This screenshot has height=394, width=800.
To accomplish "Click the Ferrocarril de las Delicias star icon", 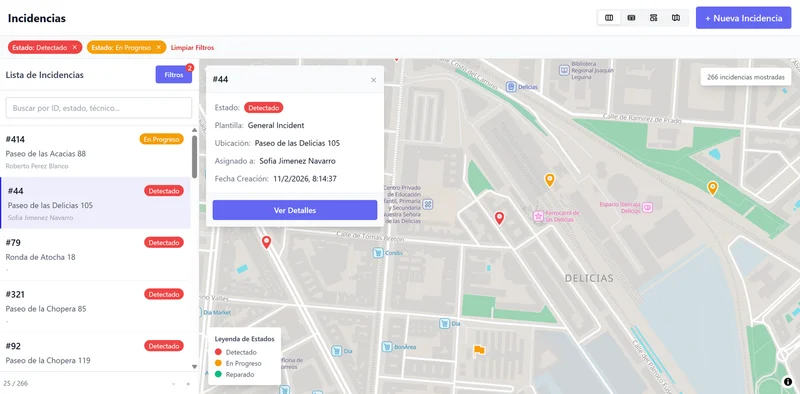I will click(538, 216).
